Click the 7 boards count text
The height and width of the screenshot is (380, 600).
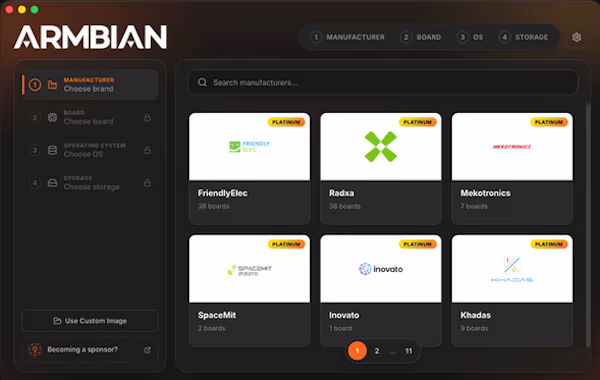(x=474, y=206)
